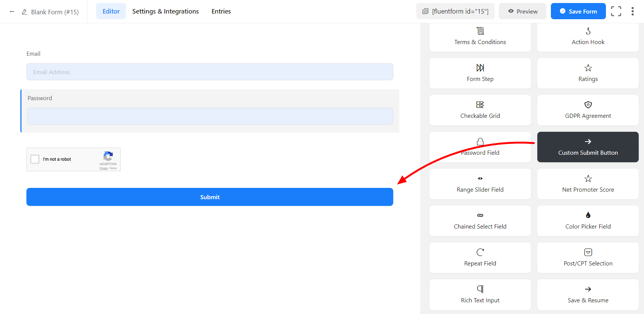
Task: Add the Form Step element
Action: tap(480, 73)
